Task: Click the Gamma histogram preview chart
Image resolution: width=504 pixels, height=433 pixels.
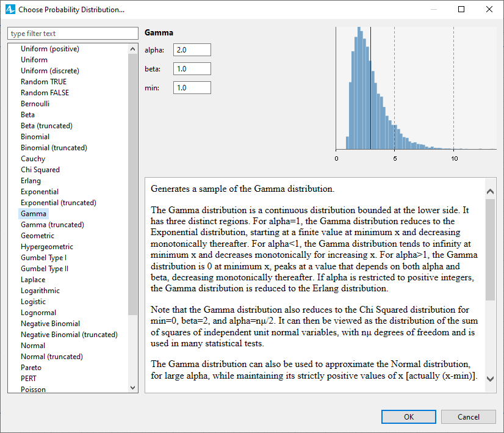Action: coord(416,92)
